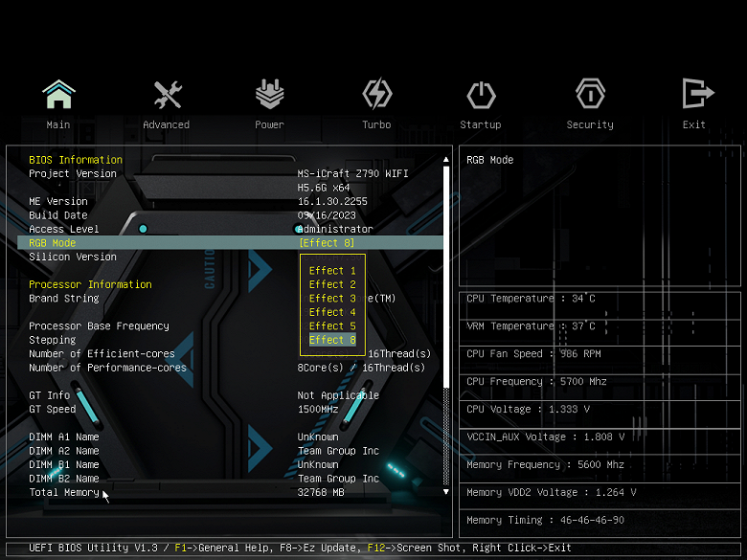Click the scrollbar up arrow
Screen dimensions: 747x560
pos(446,160)
